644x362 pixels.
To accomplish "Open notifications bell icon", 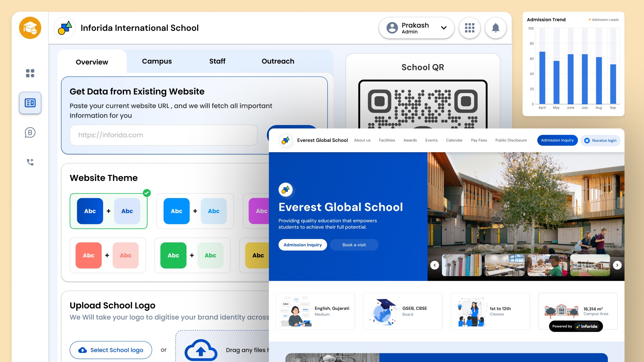I will click(x=495, y=28).
